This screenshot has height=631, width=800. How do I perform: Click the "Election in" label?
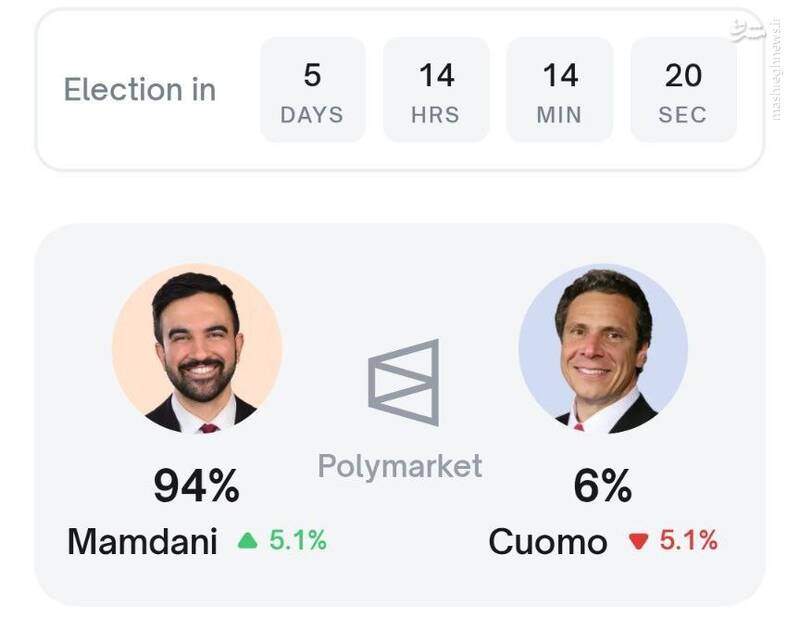[140, 90]
